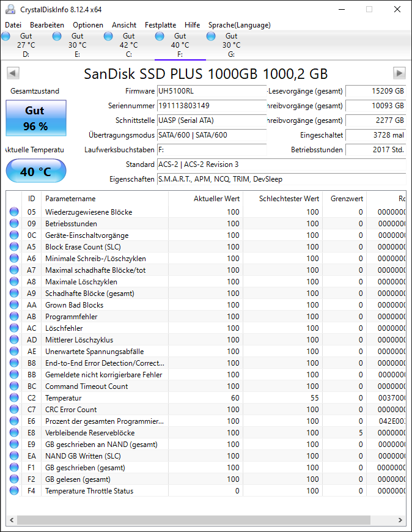Click status icon of Temperatur row
Viewport: 412px width, 532px height.
(x=14, y=397)
